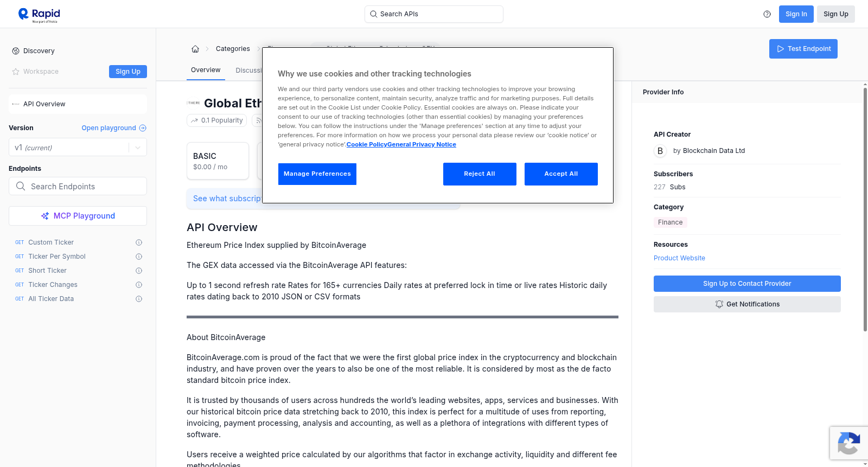The image size is (868, 467).
Task: Open Categories breadcrumb
Action: point(233,49)
